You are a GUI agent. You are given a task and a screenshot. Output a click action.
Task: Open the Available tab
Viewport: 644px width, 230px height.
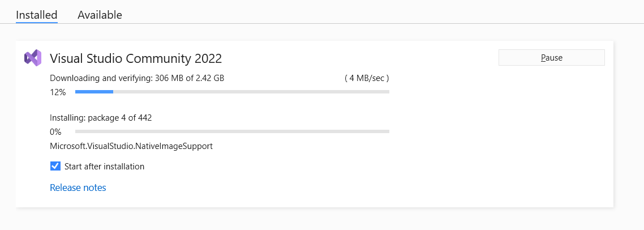(x=100, y=15)
